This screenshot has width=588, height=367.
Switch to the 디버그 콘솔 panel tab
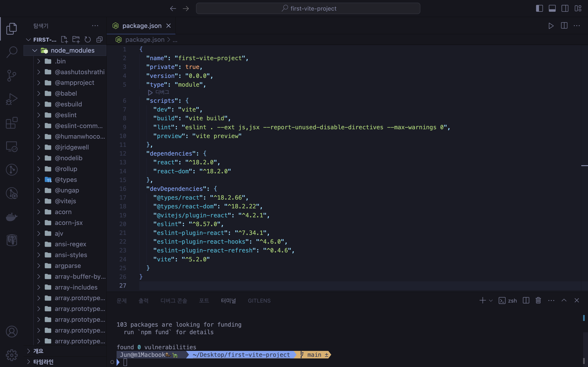coord(174,301)
